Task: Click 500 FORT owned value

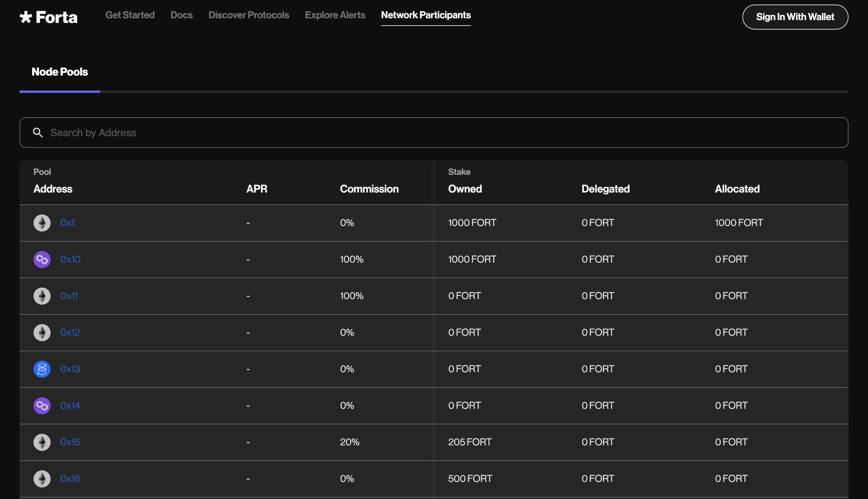Action: pyautogui.click(x=470, y=479)
